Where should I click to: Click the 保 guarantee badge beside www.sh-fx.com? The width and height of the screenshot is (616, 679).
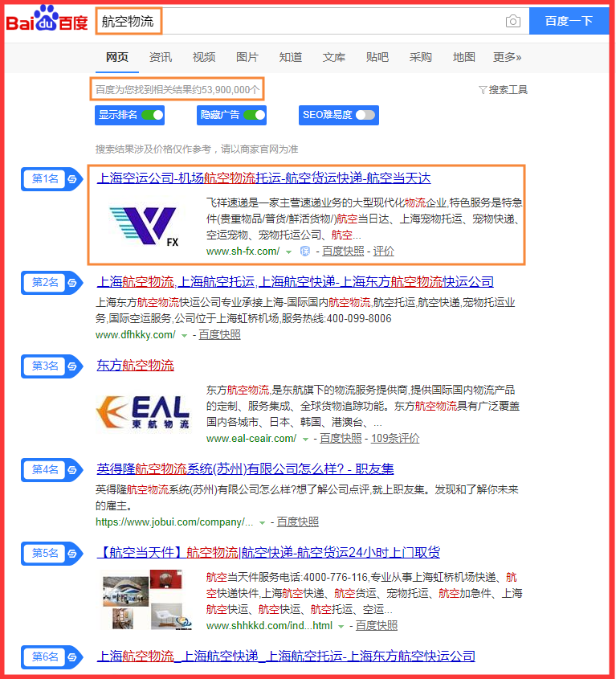tap(305, 252)
